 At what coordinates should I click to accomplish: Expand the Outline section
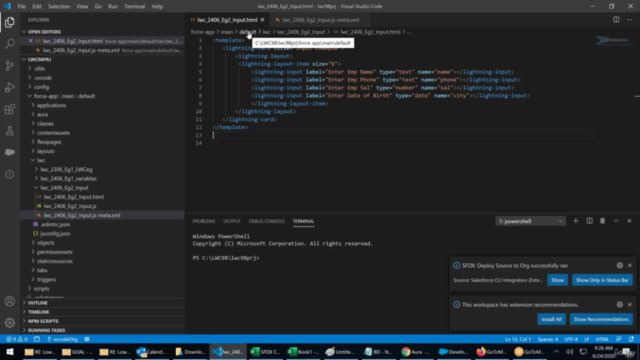coord(38,303)
